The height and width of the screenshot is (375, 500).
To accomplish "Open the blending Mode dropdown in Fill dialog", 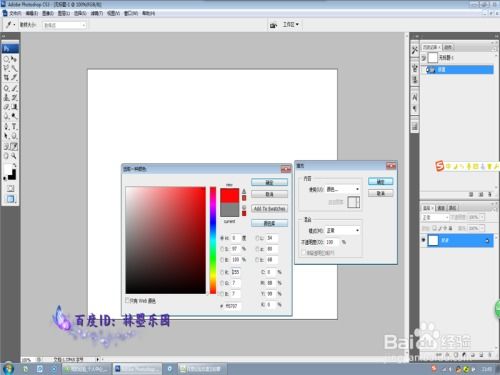I will pos(343,230).
